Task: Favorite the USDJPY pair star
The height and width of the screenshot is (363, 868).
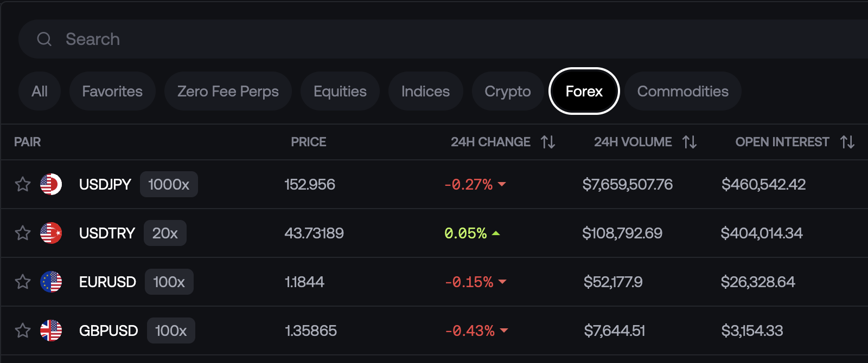Action: [23, 184]
